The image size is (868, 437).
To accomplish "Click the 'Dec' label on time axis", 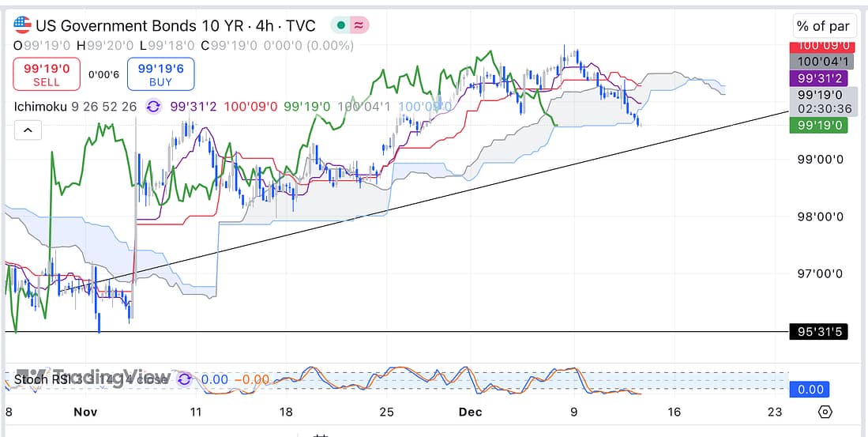I will pos(472,412).
